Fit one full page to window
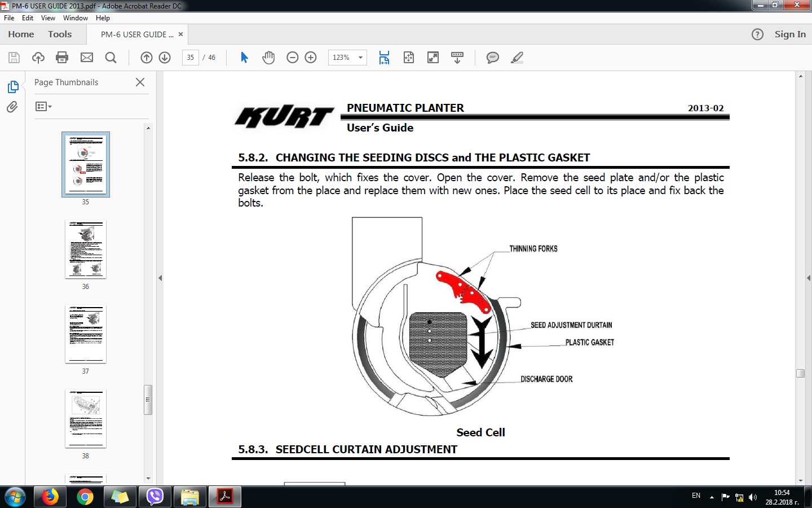The height and width of the screenshot is (508, 812). pos(409,58)
